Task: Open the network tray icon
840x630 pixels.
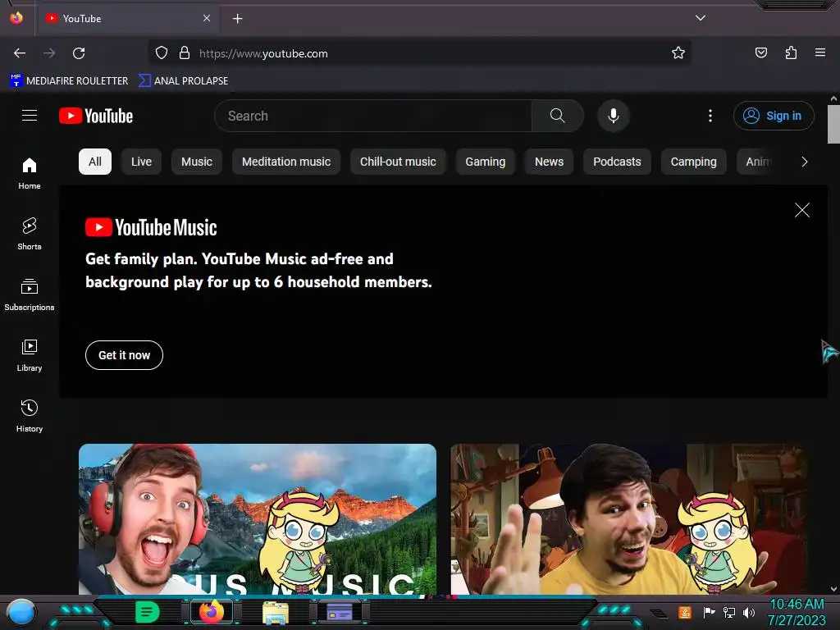Action: click(729, 612)
